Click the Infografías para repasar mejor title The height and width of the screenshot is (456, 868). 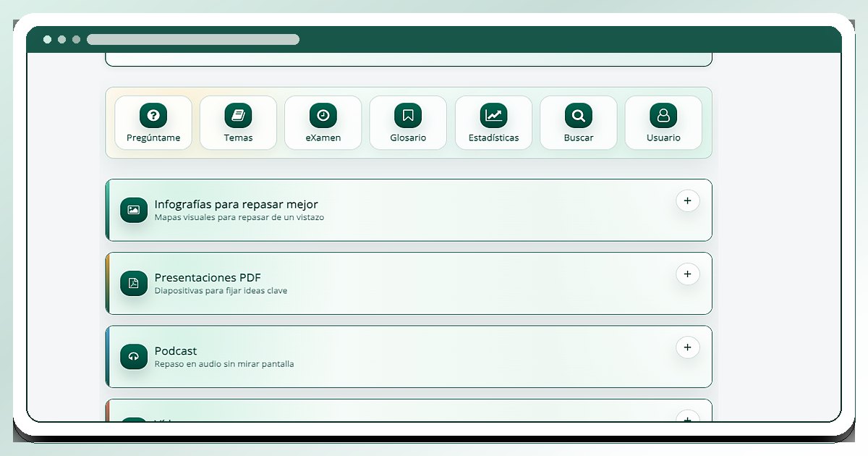[x=236, y=204]
